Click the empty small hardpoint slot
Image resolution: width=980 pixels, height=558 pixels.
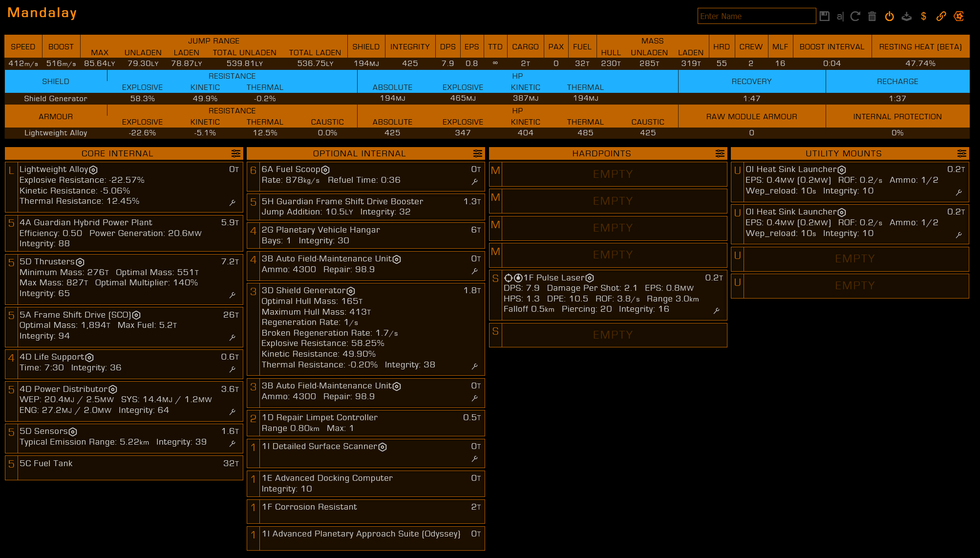608,335
